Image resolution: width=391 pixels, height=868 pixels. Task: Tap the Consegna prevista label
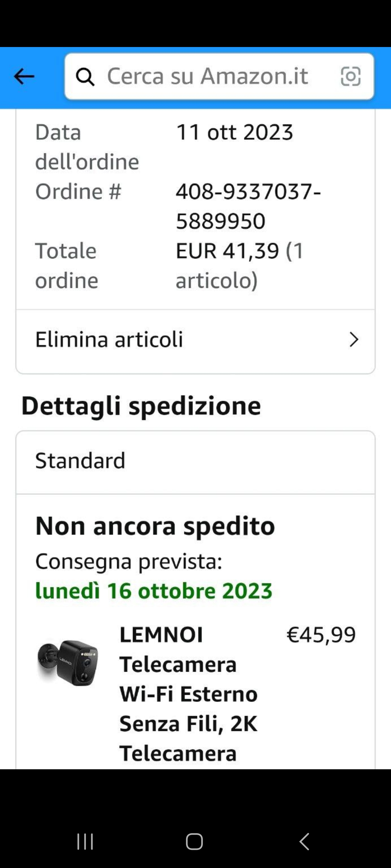(129, 561)
